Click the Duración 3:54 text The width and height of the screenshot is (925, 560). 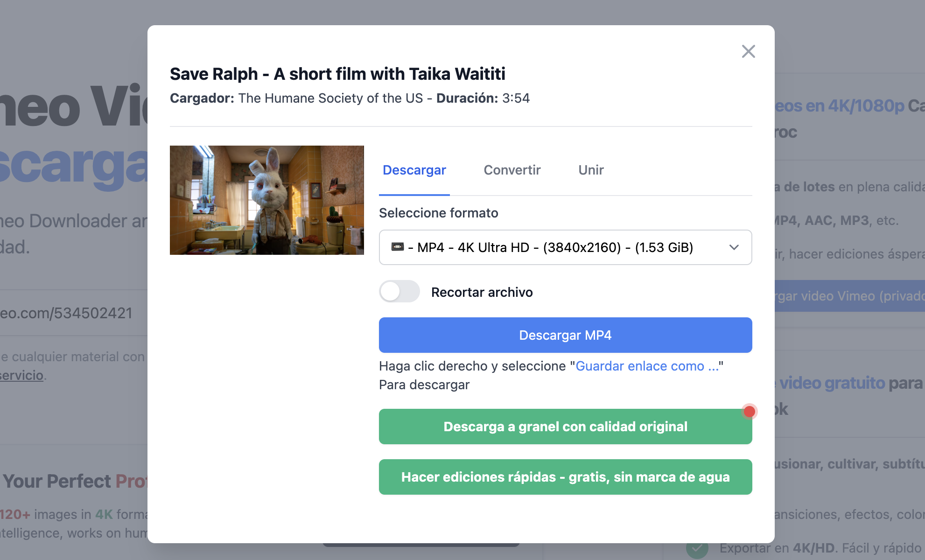[483, 98]
